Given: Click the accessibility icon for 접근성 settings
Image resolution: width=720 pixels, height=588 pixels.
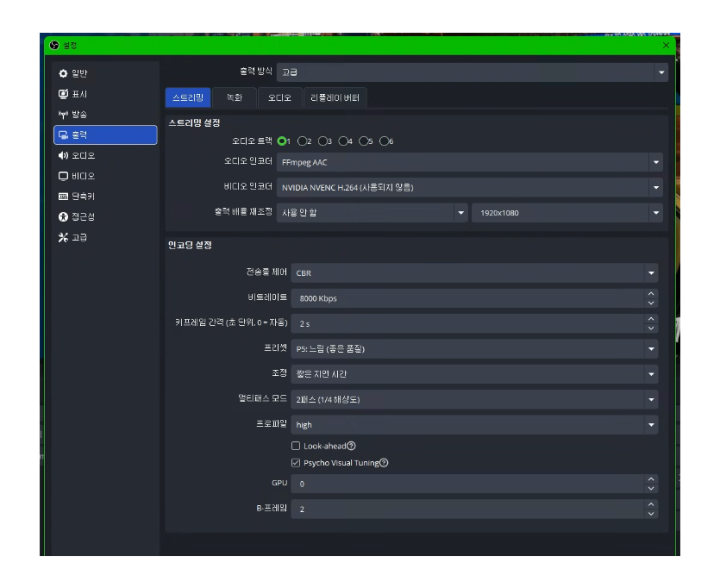Looking at the screenshot, I should tap(63, 217).
